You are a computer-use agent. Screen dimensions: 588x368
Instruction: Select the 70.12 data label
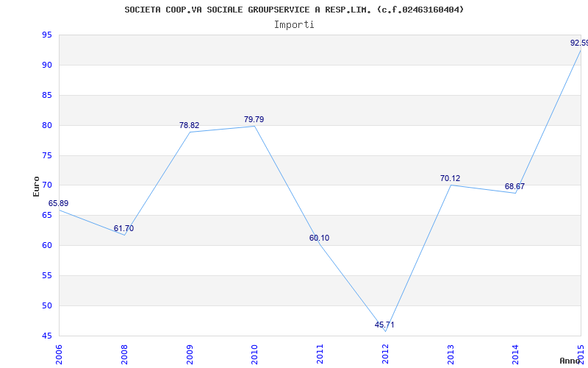[x=450, y=178]
